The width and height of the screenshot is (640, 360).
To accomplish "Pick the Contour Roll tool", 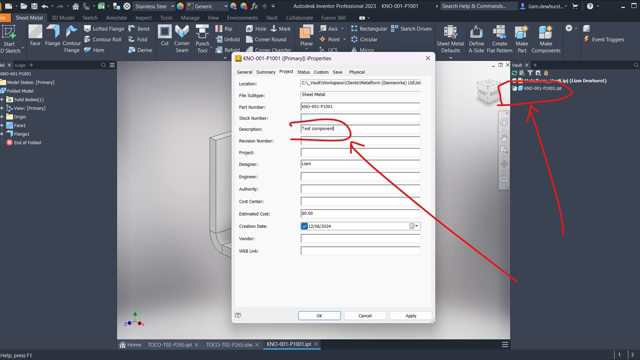I will (x=102, y=39).
